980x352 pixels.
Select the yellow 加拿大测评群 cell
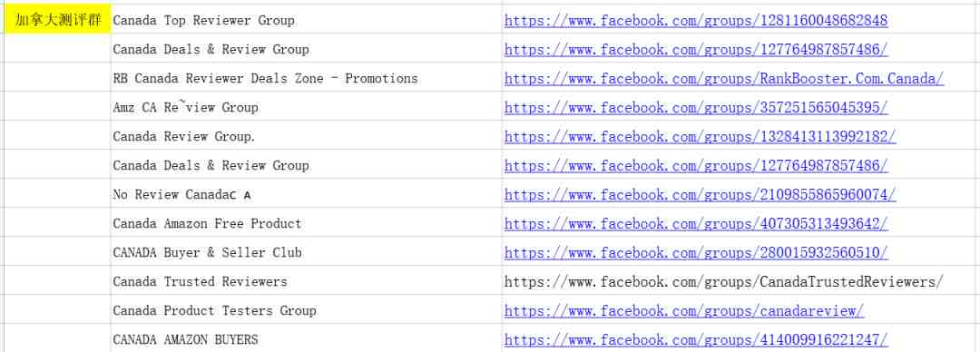click(x=57, y=19)
